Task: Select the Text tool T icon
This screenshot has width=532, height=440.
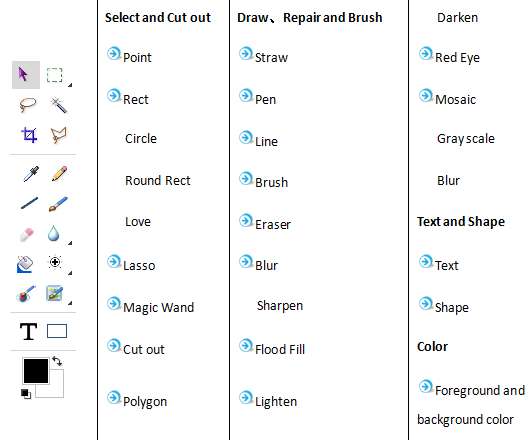Action: (28, 331)
